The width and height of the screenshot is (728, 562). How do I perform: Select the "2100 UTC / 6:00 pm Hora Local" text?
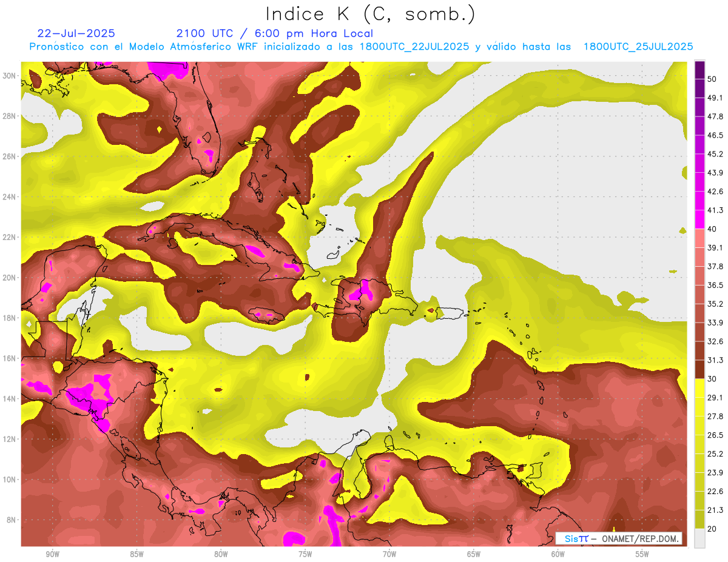point(274,33)
